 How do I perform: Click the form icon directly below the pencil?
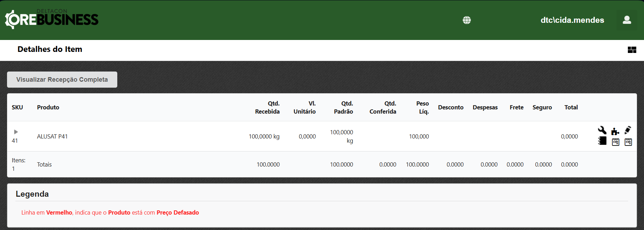pos(628,142)
